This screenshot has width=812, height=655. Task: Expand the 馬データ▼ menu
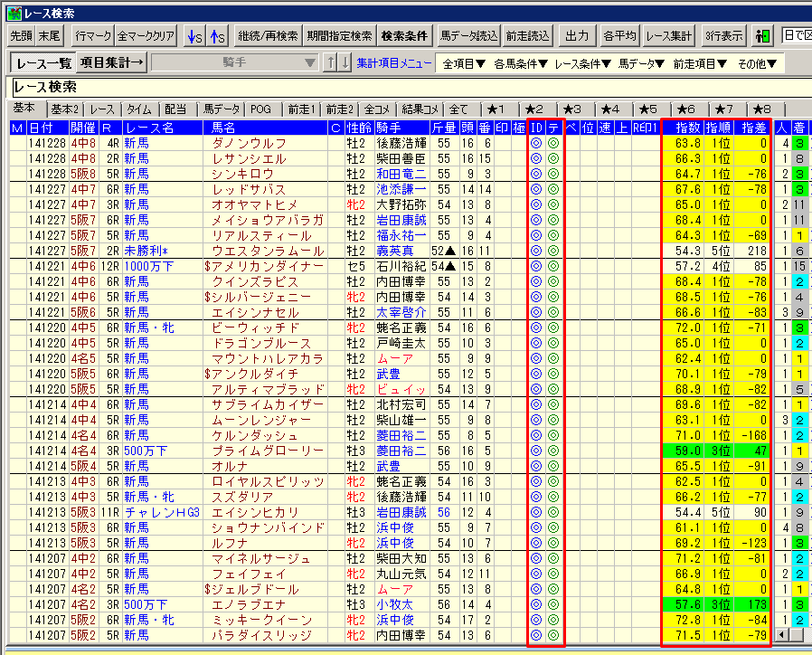[641, 63]
